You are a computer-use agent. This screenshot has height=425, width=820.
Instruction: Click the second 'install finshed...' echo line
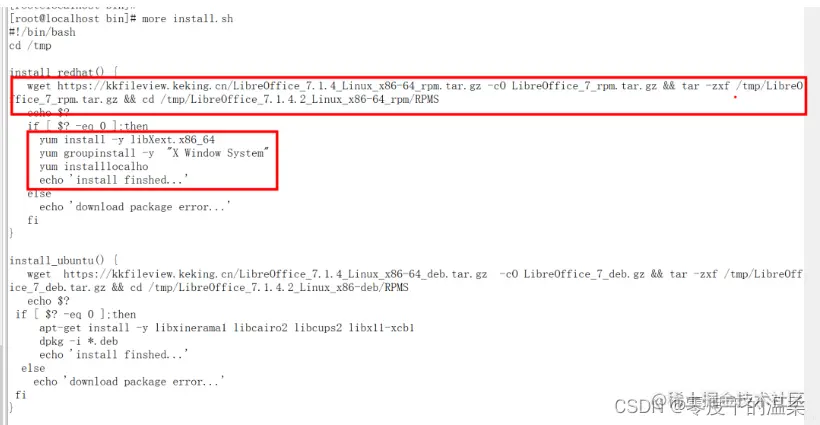point(113,355)
